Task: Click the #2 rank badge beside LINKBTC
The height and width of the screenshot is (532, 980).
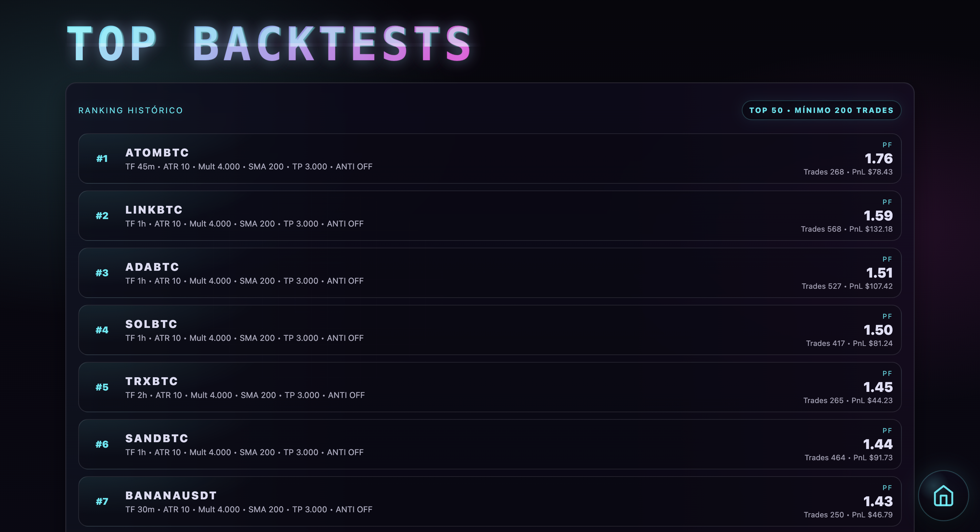Action: [x=102, y=216]
